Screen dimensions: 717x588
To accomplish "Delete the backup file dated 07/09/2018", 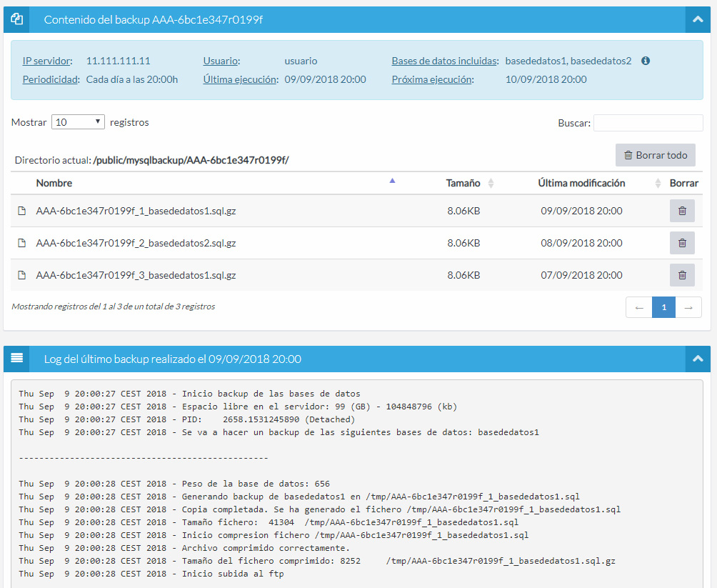I will [682, 275].
